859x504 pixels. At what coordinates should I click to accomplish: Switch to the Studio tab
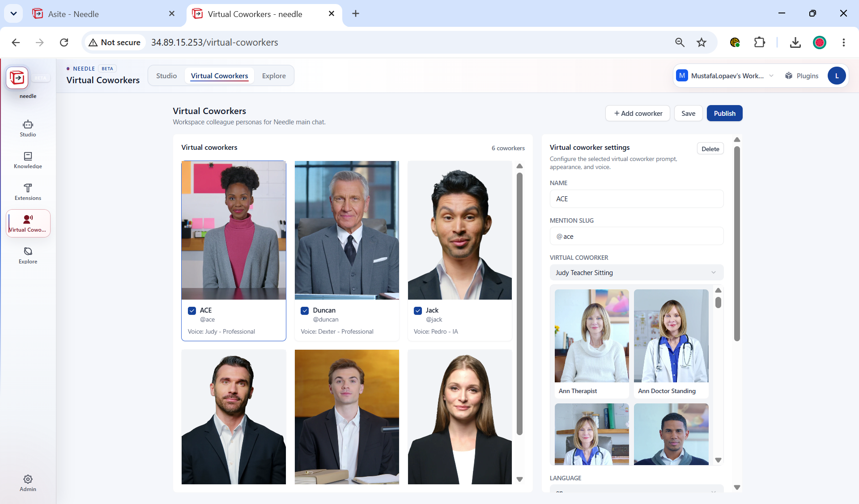(166, 76)
